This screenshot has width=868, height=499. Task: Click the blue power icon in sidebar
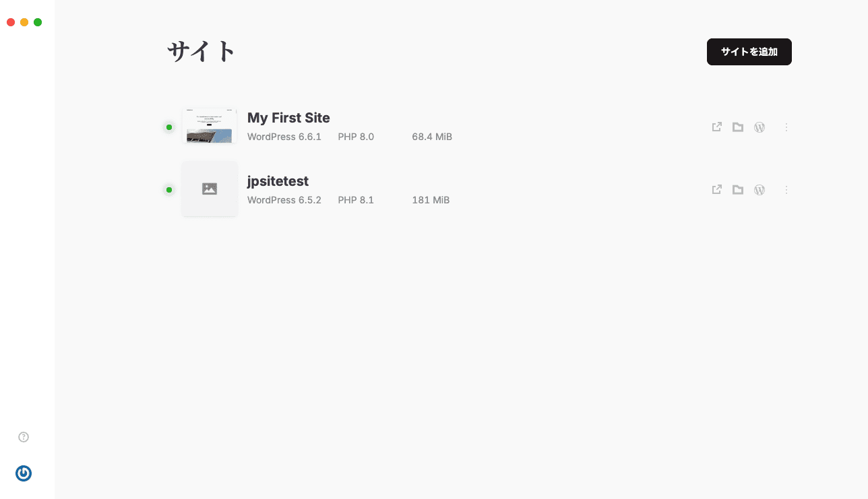[x=24, y=473]
